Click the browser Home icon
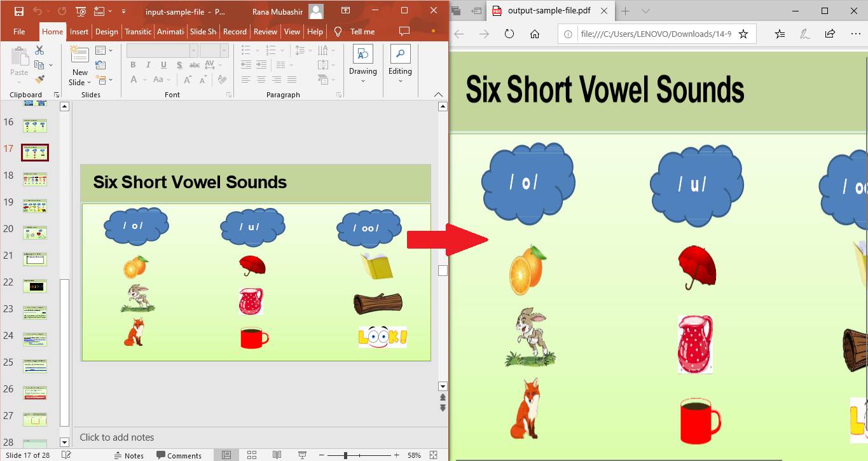This screenshot has height=461, width=868. click(x=535, y=34)
